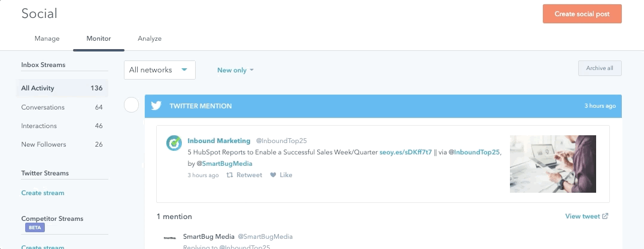Image resolution: width=644 pixels, height=249 pixels.
Task: Open the New Followers stream
Action: click(x=62, y=144)
